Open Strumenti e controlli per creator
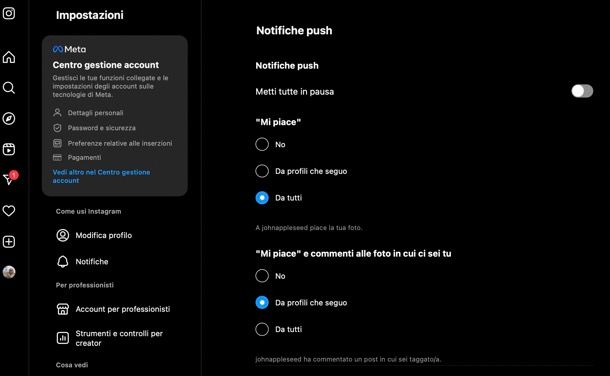This screenshot has width=610, height=376. coord(110,338)
